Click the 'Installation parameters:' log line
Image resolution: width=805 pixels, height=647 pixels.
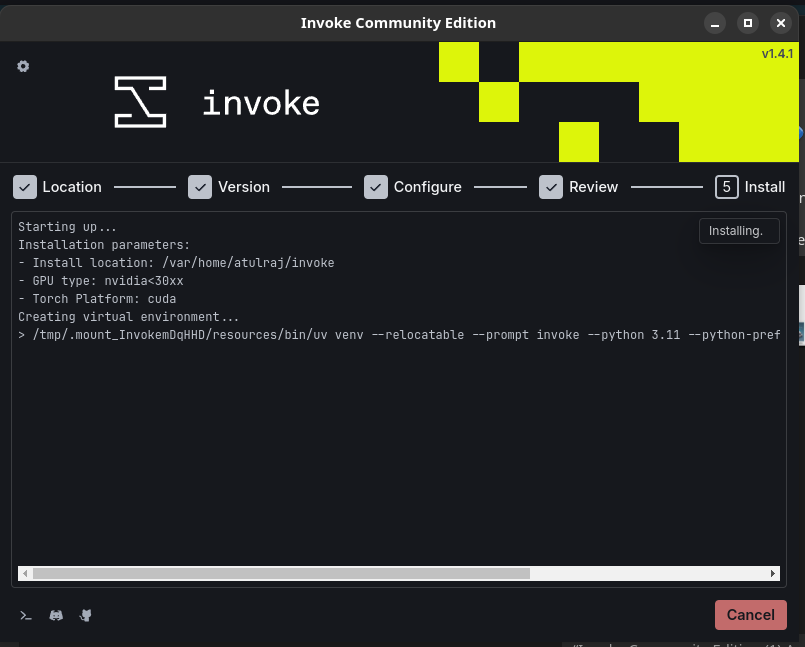104,245
